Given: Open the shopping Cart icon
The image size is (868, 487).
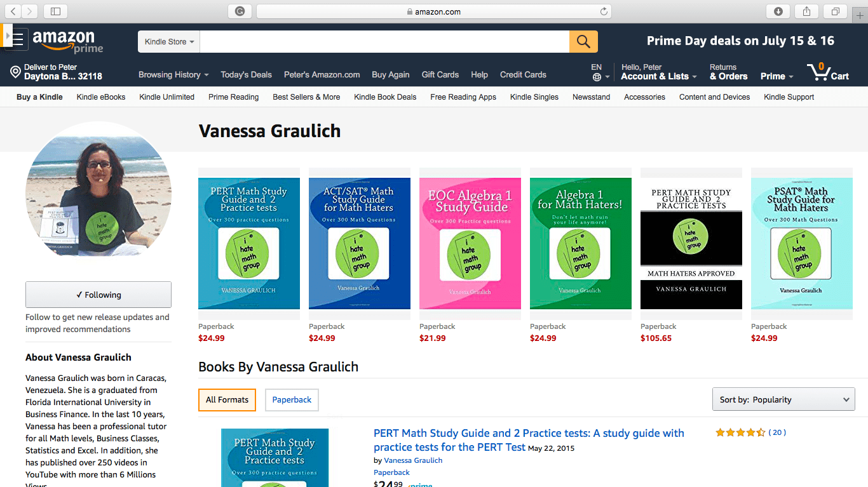Looking at the screenshot, I should tap(828, 72).
